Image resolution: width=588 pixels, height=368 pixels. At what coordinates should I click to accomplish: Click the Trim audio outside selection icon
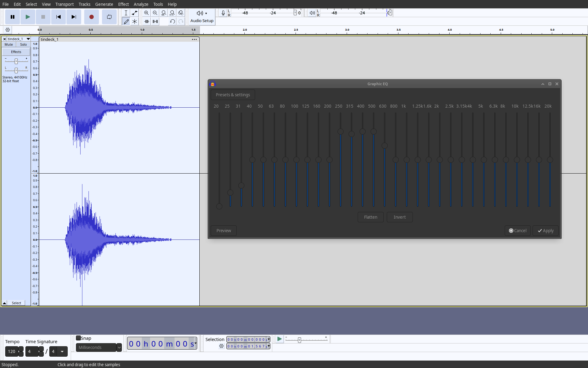(147, 21)
